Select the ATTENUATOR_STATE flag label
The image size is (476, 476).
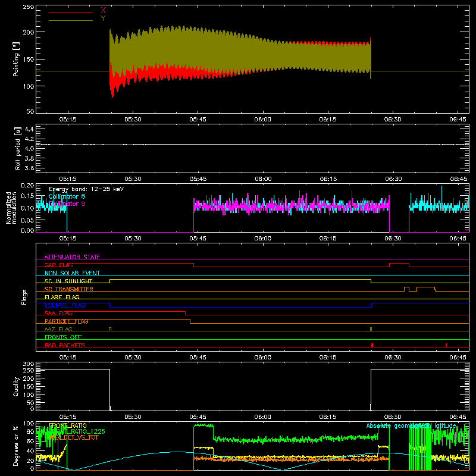pyautogui.click(x=72, y=257)
